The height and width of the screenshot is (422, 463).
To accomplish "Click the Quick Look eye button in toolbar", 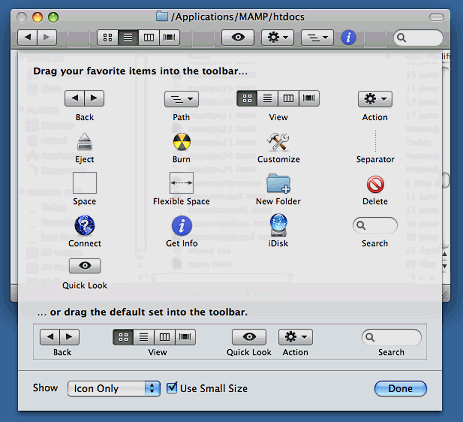I will pos(238,37).
